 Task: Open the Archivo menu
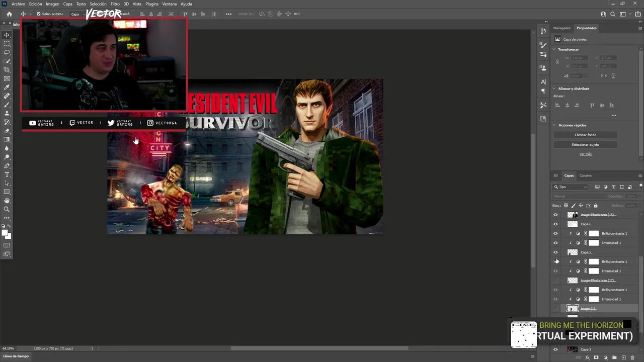coord(18,4)
